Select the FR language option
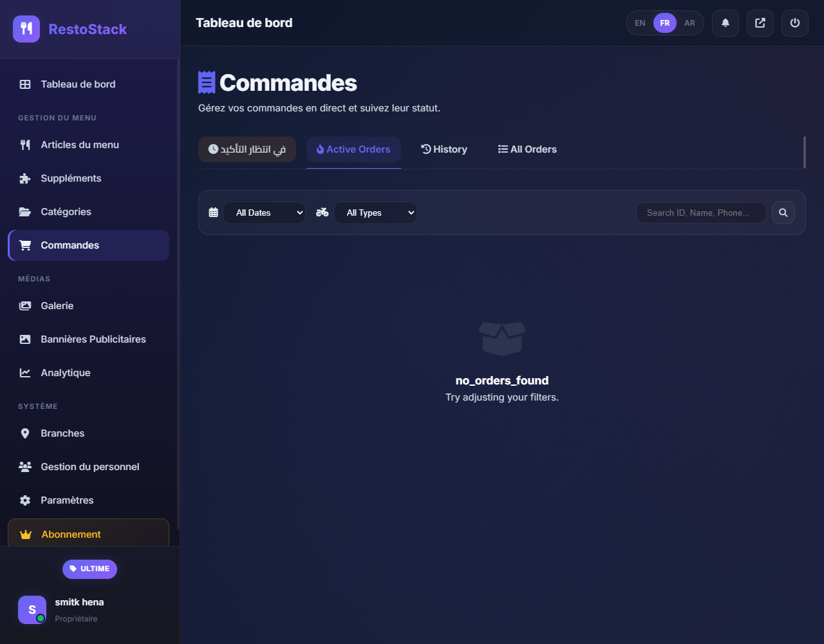 tap(665, 23)
